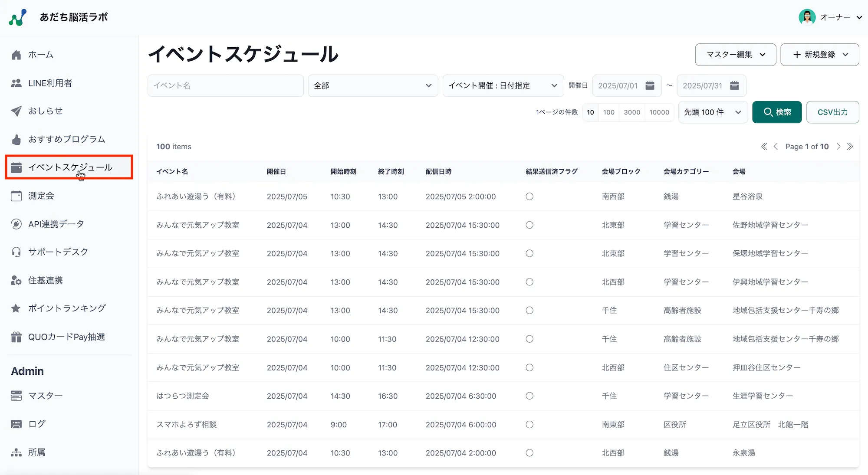The height and width of the screenshot is (475, 868).
Task: Open 測定会 using its calendar icon
Action: pyautogui.click(x=16, y=196)
